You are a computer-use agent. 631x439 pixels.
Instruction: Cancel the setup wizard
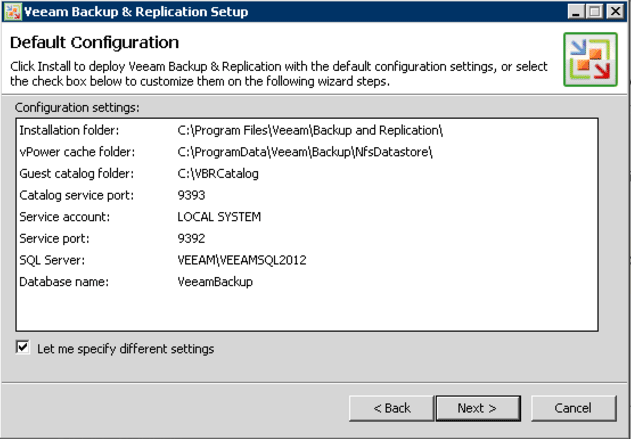pyautogui.click(x=573, y=408)
